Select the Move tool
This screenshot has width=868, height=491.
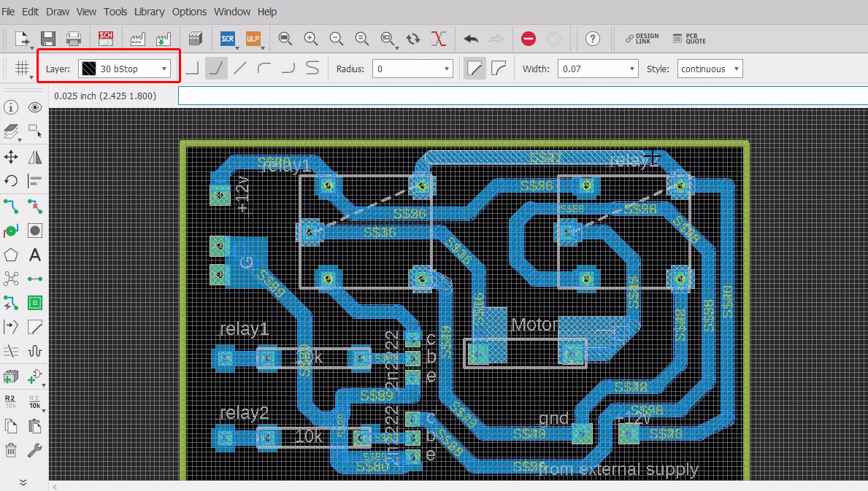11,157
